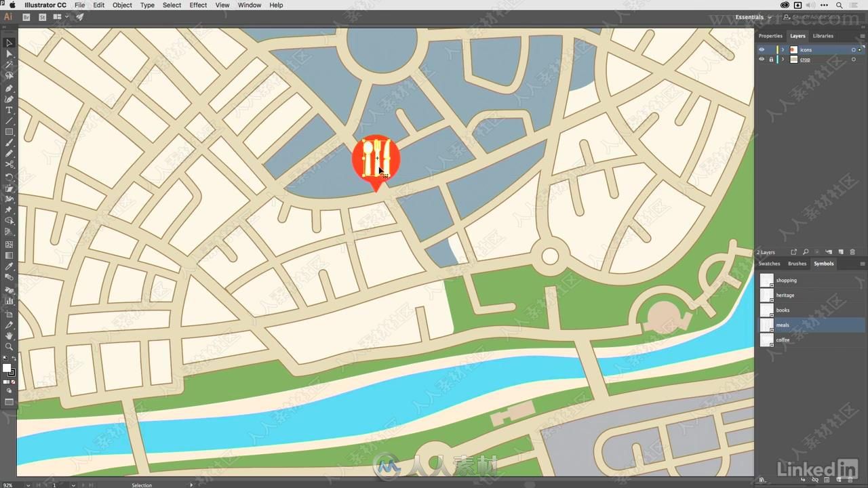Open the Essentials workspace dropdown
Image resolution: width=868 pixels, height=488 pixels.
(x=753, y=17)
